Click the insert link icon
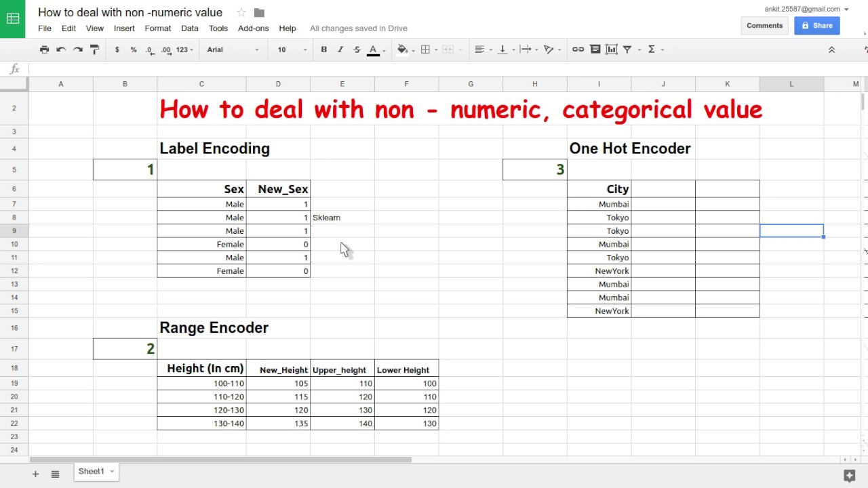This screenshot has width=868, height=488. click(578, 49)
